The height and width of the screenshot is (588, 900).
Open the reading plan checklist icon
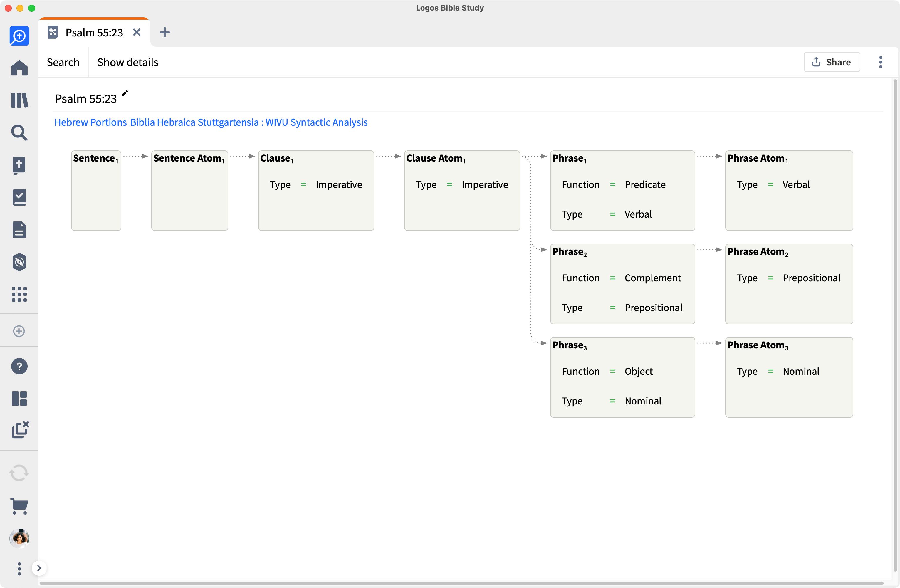click(19, 197)
